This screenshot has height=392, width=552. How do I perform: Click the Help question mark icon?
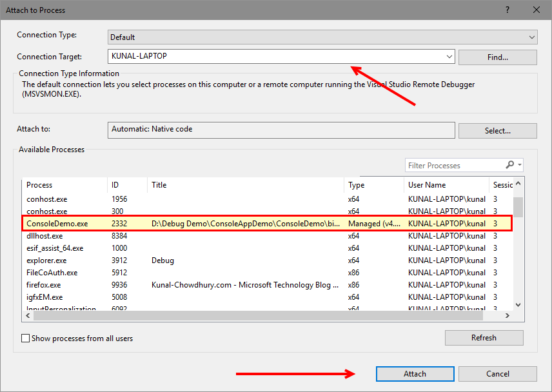(509, 10)
